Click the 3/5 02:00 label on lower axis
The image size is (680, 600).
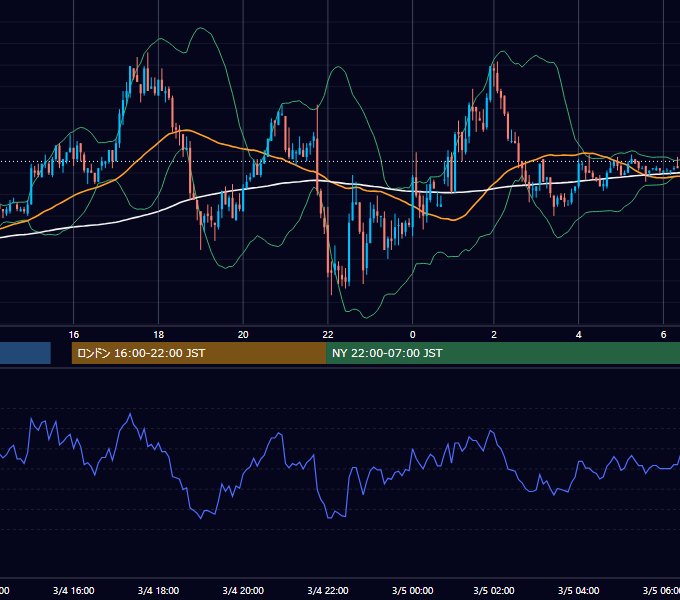pos(494,591)
